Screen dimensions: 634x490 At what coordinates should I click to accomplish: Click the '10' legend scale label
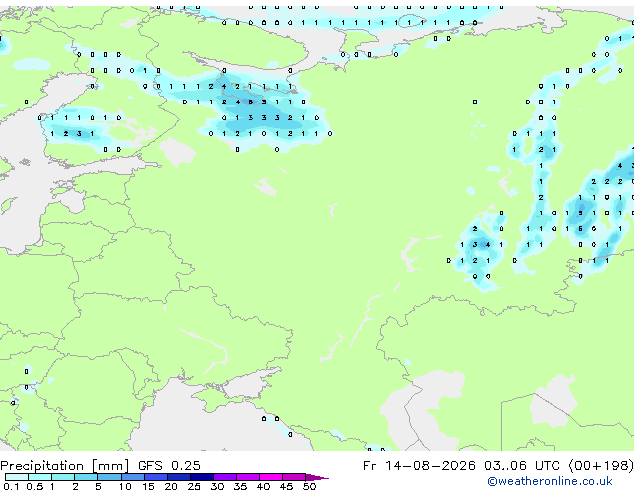[125, 486]
